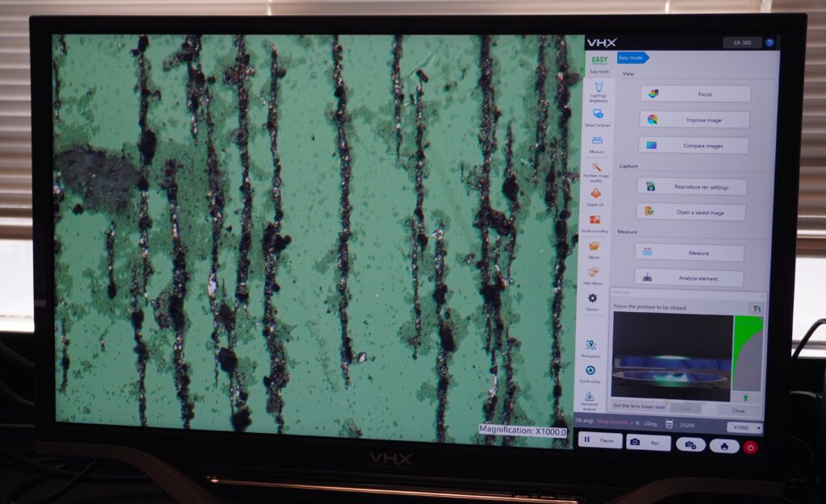The width and height of the screenshot is (826, 504).
Task: Open the camera capture settings button
Action: (x=690, y=445)
